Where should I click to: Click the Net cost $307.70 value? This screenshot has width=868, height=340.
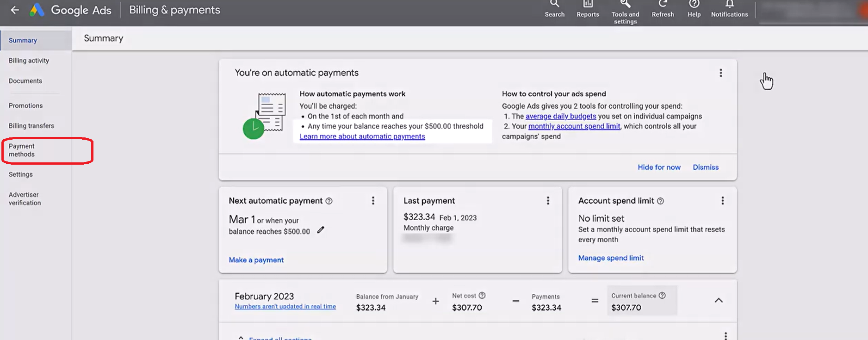467,308
